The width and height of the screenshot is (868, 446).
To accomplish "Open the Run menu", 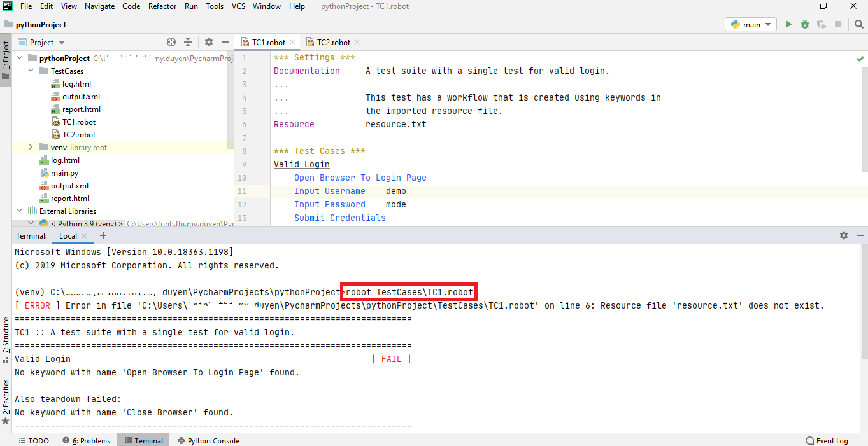I will [191, 6].
